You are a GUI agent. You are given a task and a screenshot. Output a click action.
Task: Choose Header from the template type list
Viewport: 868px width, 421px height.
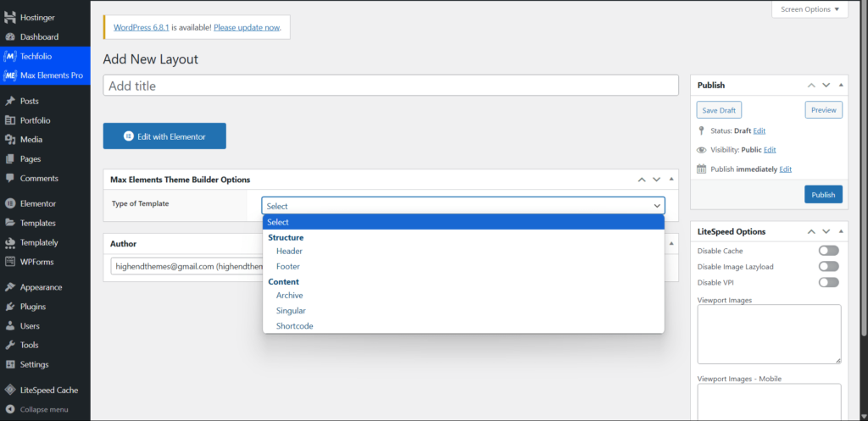tap(464, 252)
